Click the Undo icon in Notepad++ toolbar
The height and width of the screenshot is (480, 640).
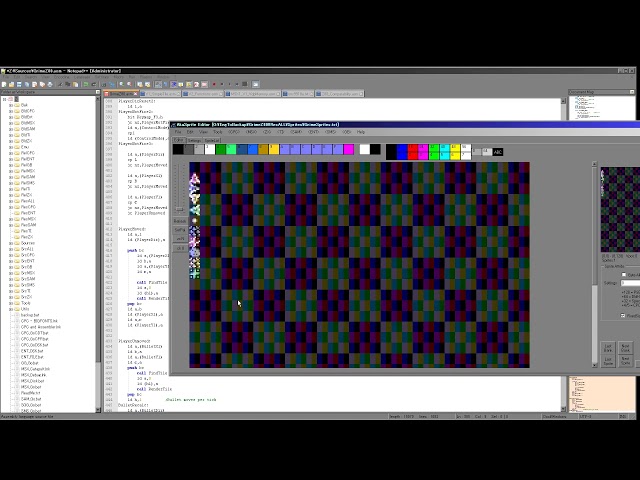point(86,84)
